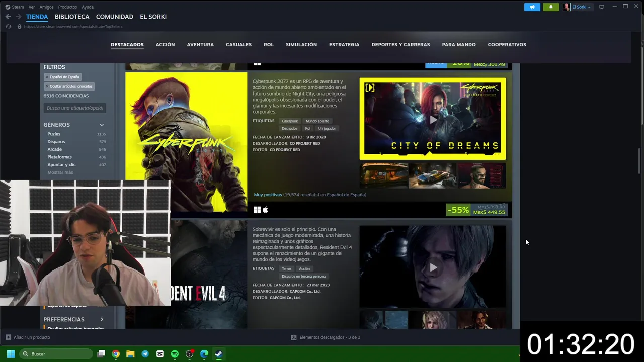Select the Disparos en tercera persona tag
The height and width of the screenshot is (362, 644).
303,276
